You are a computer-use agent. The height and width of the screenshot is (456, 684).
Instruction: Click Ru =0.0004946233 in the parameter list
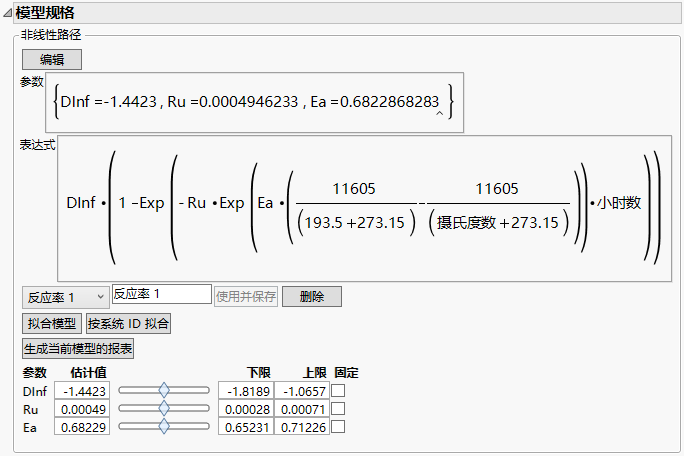pyautogui.click(x=233, y=102)
